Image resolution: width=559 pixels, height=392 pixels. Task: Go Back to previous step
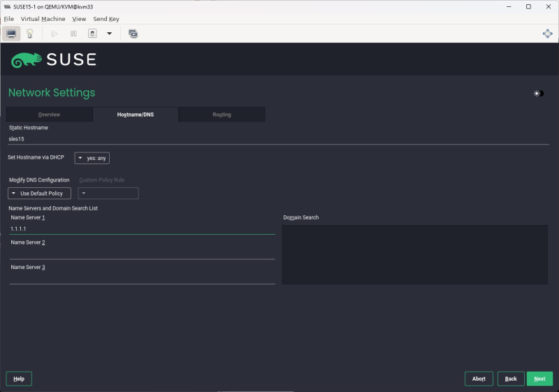click(x=511, y=379)
